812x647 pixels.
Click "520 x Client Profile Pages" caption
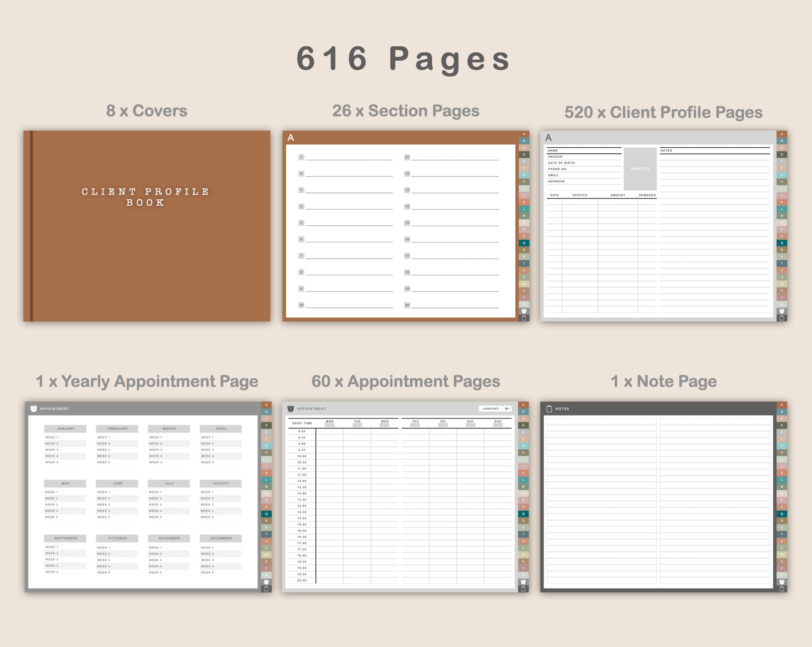tap(663, 112)
